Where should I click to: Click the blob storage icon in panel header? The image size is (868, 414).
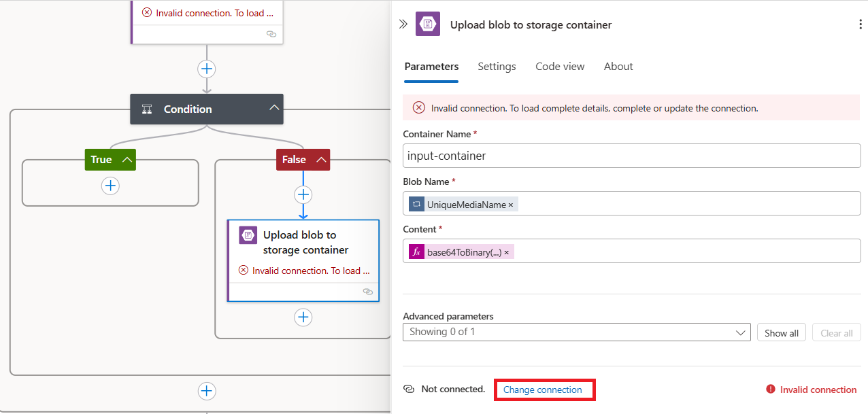point(428,24)
